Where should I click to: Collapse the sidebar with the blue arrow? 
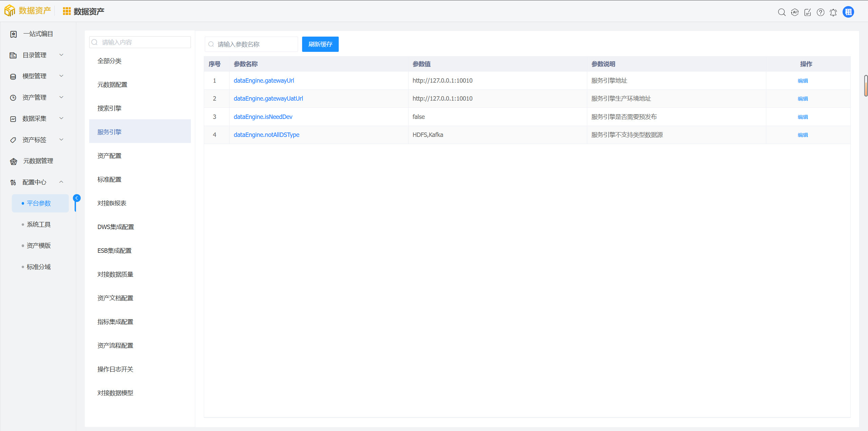click(77, 198)
